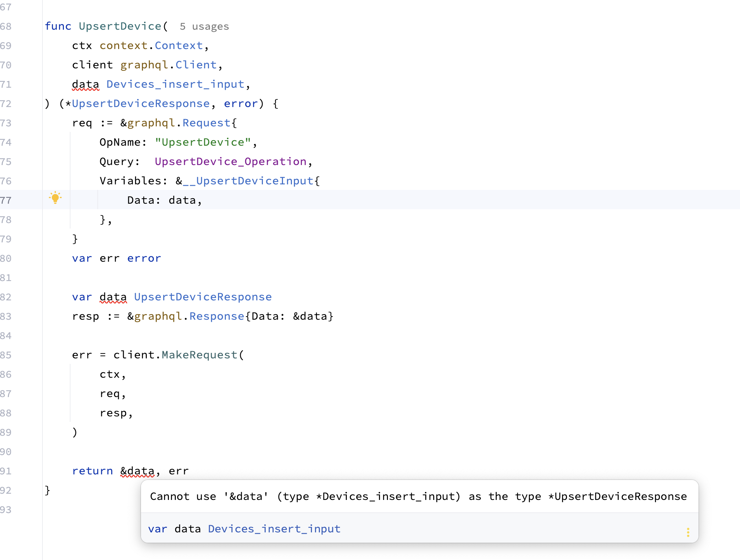
Task: Click Devices_insert_input link in the tooltip
Action: pos(274,529)
